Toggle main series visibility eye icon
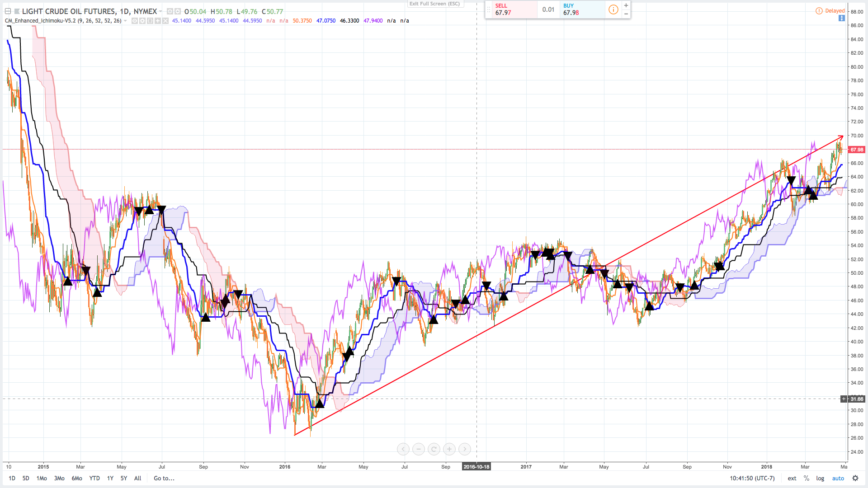Screen dimensions: 868x488 170,11
